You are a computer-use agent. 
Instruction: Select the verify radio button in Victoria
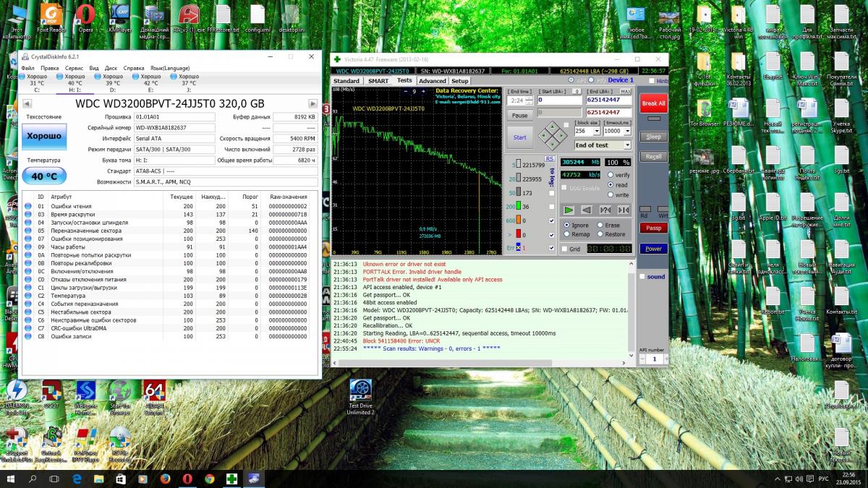610,175
